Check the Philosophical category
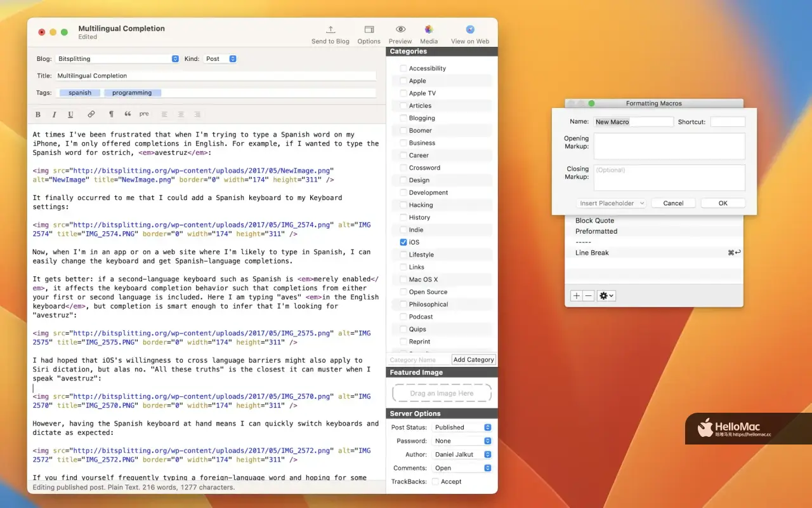Image resolution: width=812 pixels, height=508 pixels. pos(403,304)
